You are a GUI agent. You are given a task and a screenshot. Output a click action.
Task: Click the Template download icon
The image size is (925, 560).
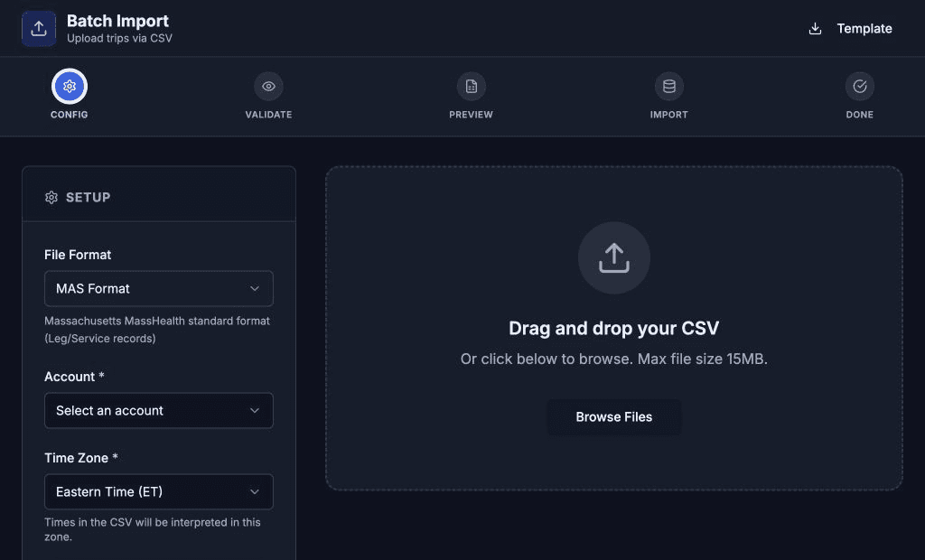(x=815, y=28)
